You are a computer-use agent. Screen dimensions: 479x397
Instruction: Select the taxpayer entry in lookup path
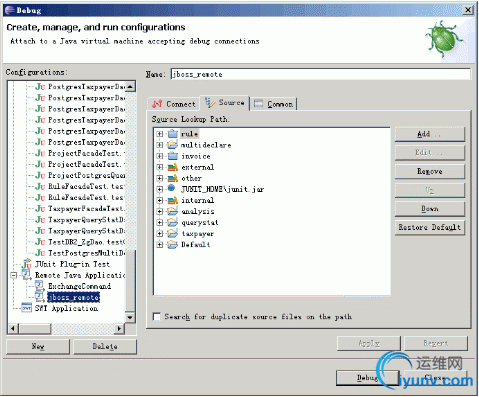(198, 233)
